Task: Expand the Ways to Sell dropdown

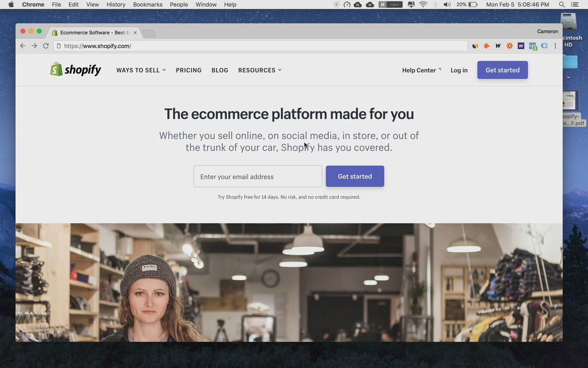Action: point(141,70)
